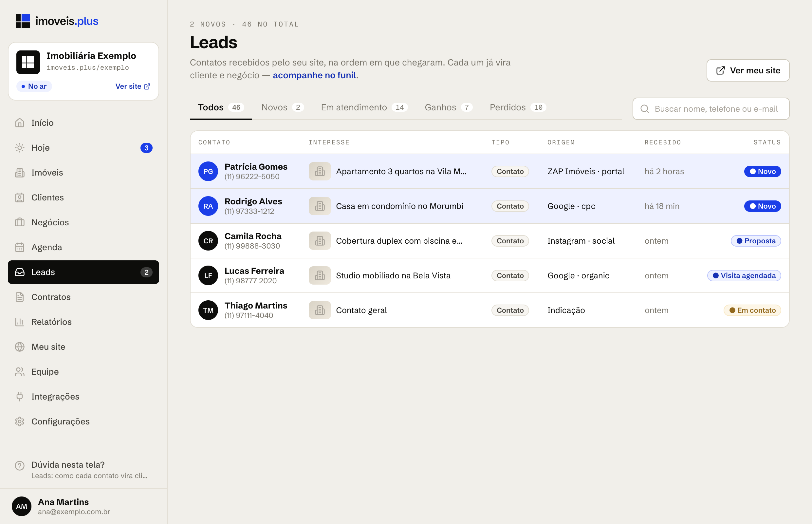The image size is (812, 524).
Task: Switch to the Em atendimento tab
Action: click(364, 107)
